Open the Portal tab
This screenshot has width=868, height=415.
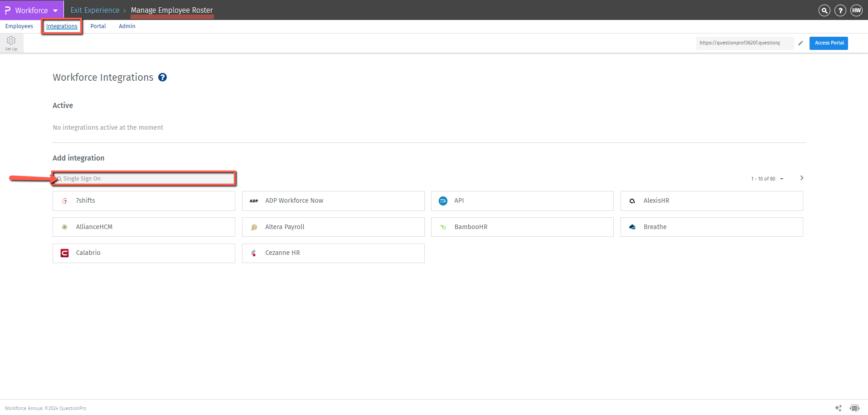point(98,26)
